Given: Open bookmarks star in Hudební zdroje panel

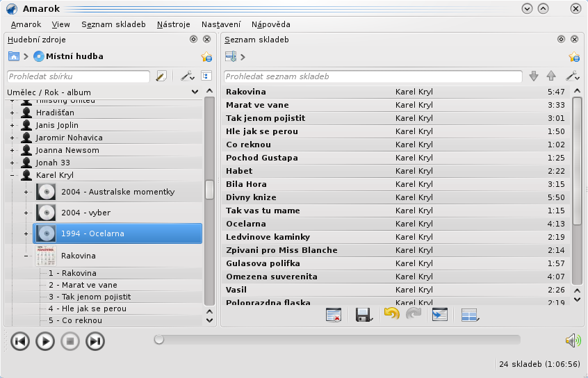Looking at the screenshot, I should coord(206,56).
